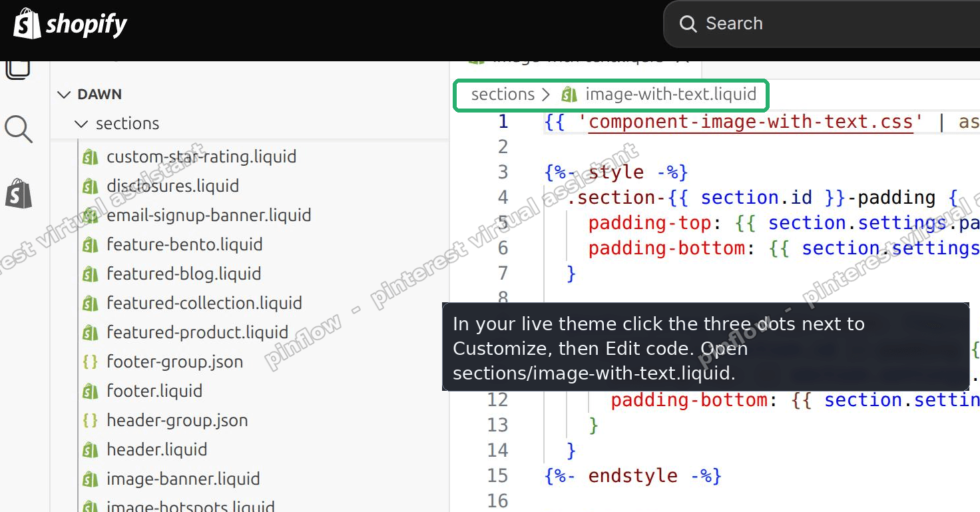Open featured-collection.liquid file
This screenshot has width=980, height=512.
204,304
